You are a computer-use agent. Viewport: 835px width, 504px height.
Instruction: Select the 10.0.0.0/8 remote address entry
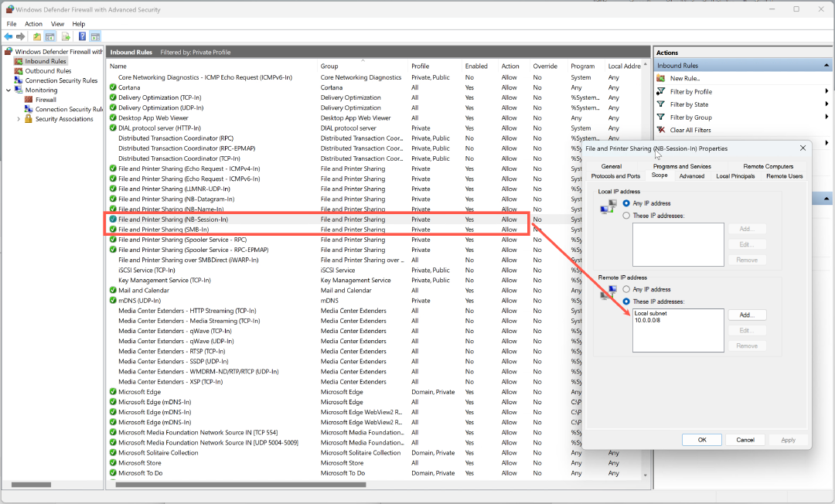tap(646, 320)
